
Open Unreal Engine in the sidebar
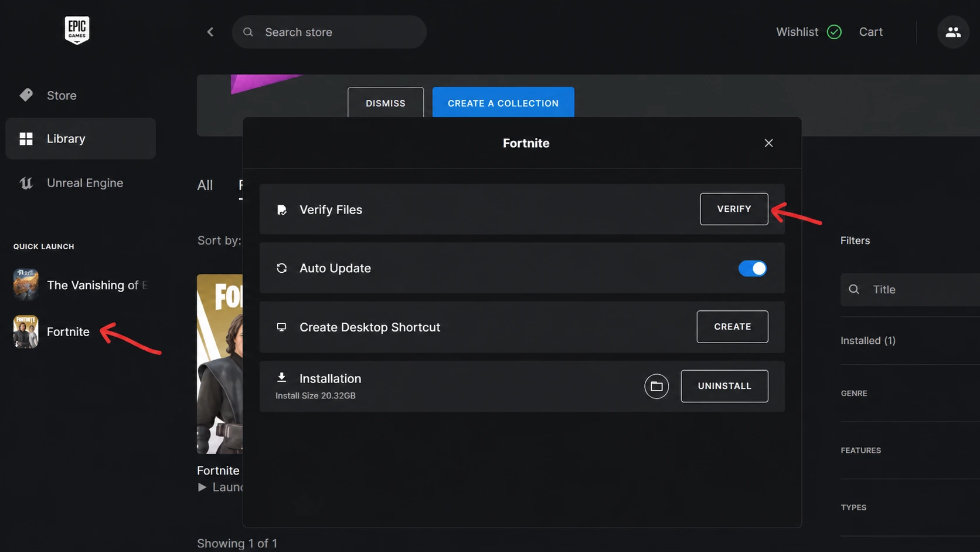[x=85, y=183]
